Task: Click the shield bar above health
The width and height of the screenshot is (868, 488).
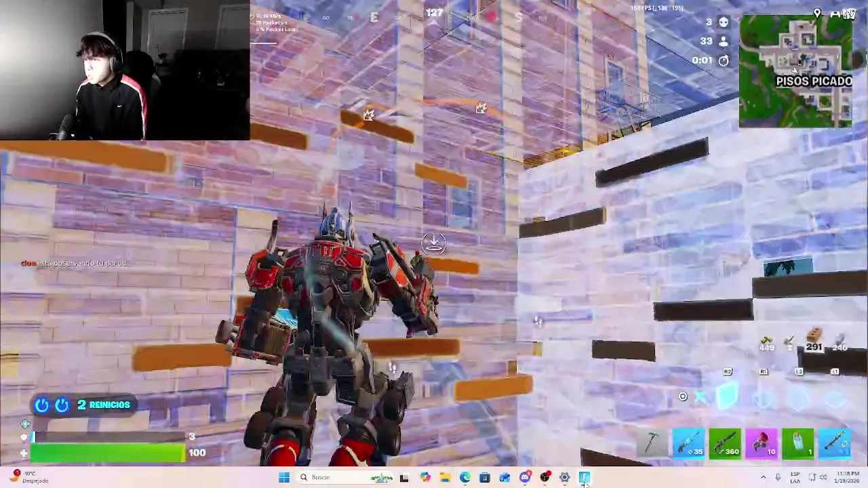Action: pyautogui.click(x=107, y=437)
